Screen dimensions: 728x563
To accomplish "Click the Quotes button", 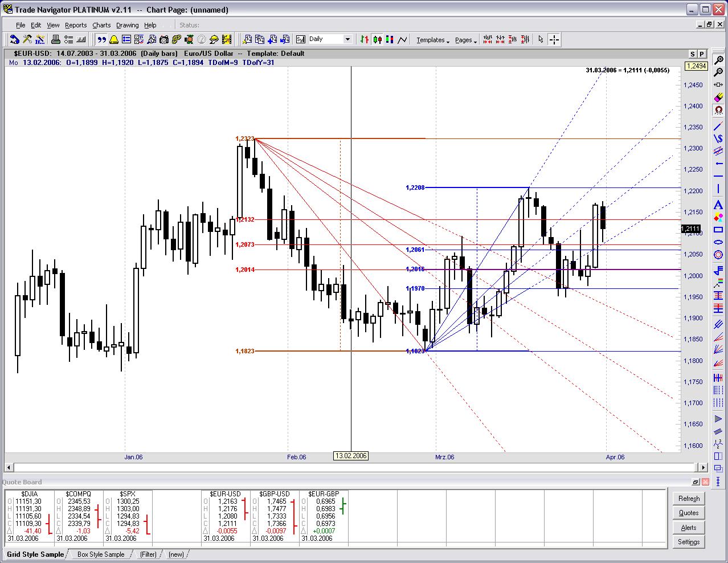I will pos(689,513).
